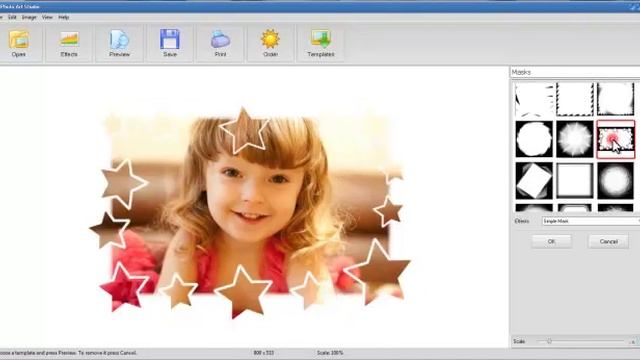
Task: Pick the tilted square mask thumbnail
Action: (x=534, y=180)
